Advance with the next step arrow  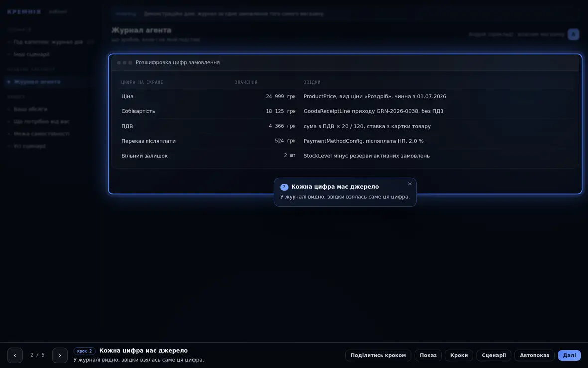(x=60, y=355)
